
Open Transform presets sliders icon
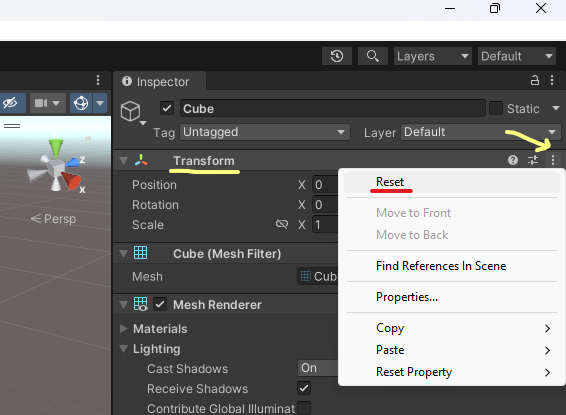pyautogui.click(x=533, y=160)
